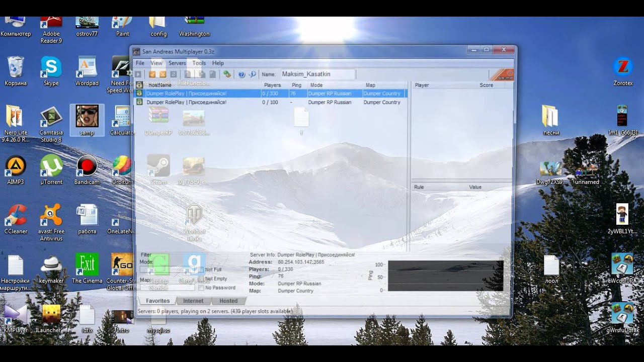Click the lock column header icon
The height and width of the screenshot is (362, 644).
click(139, 85)
